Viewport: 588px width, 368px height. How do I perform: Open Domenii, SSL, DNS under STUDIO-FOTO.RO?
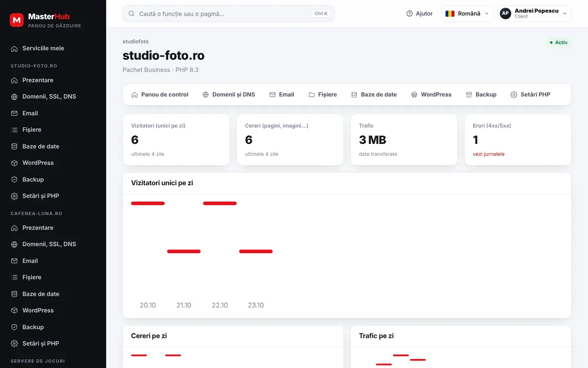coord(53,96)
